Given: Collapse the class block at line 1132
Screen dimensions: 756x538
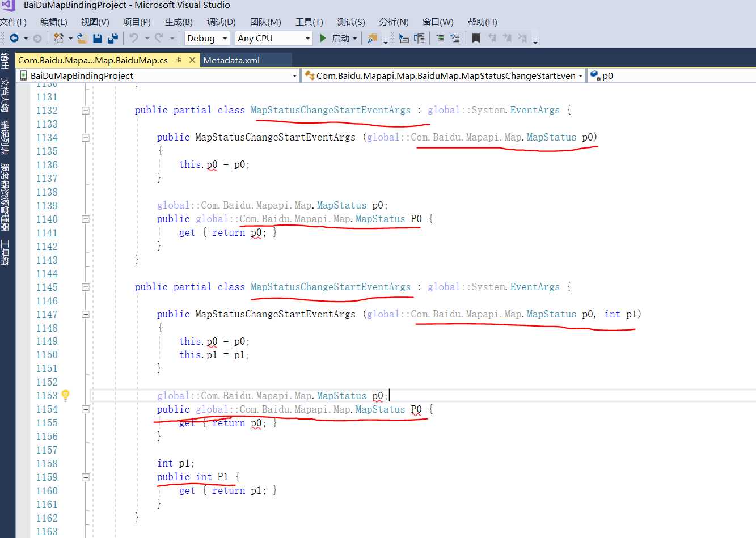Looking at the screenshot, I should pos(85,111).
